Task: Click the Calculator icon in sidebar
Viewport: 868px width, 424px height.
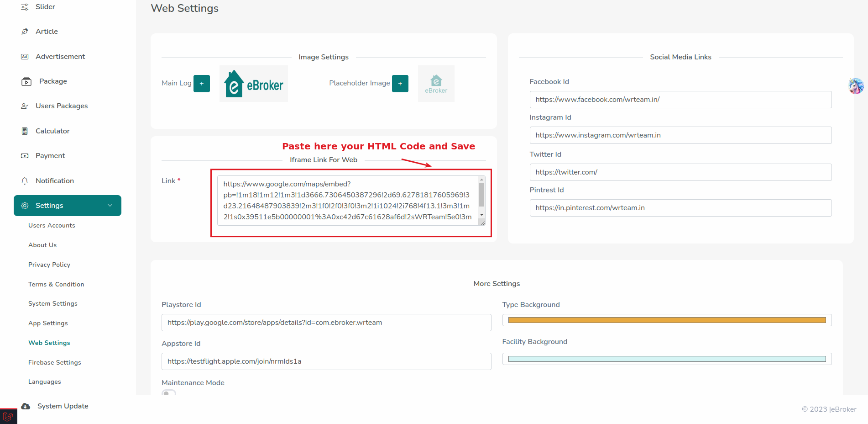Action: point(25,131)
